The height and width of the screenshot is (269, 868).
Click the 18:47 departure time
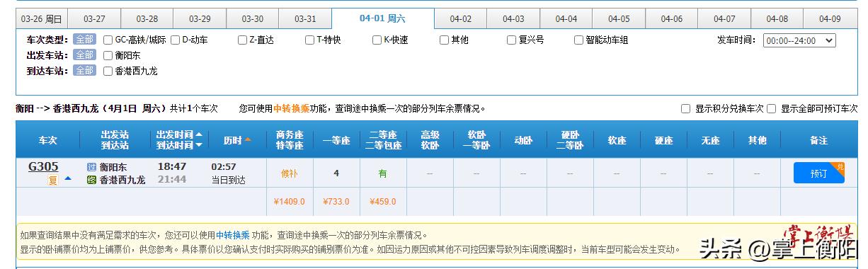(x=171, y=166)
